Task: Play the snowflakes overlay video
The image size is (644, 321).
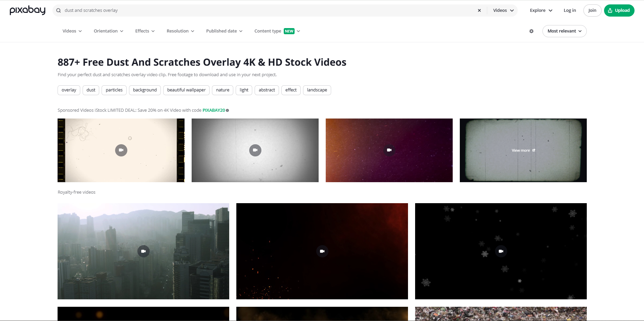Action: (x=501, y=251)
